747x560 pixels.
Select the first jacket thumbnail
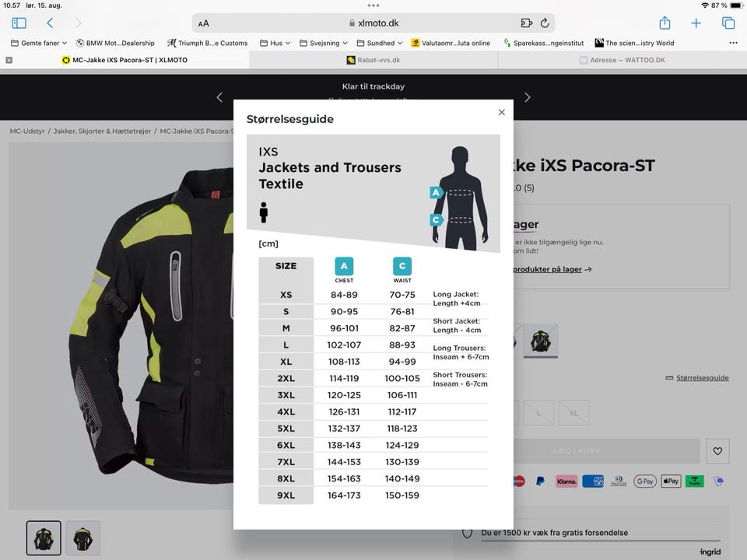[44, 538]
